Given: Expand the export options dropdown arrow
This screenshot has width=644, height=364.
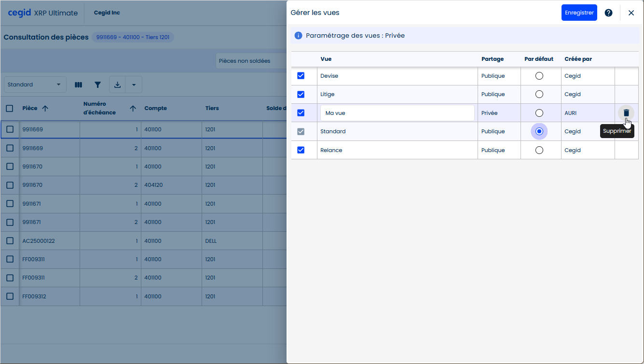Looking at the screenshot, I should coord(134,85).
